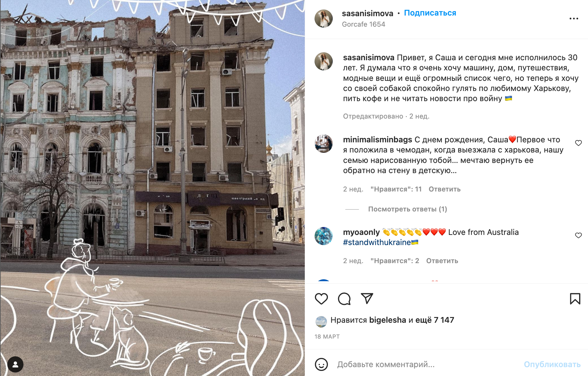Save the post with the bookmark icon
Image resolution: width=588 pixels, height=376 pixels.
[575, 299]
